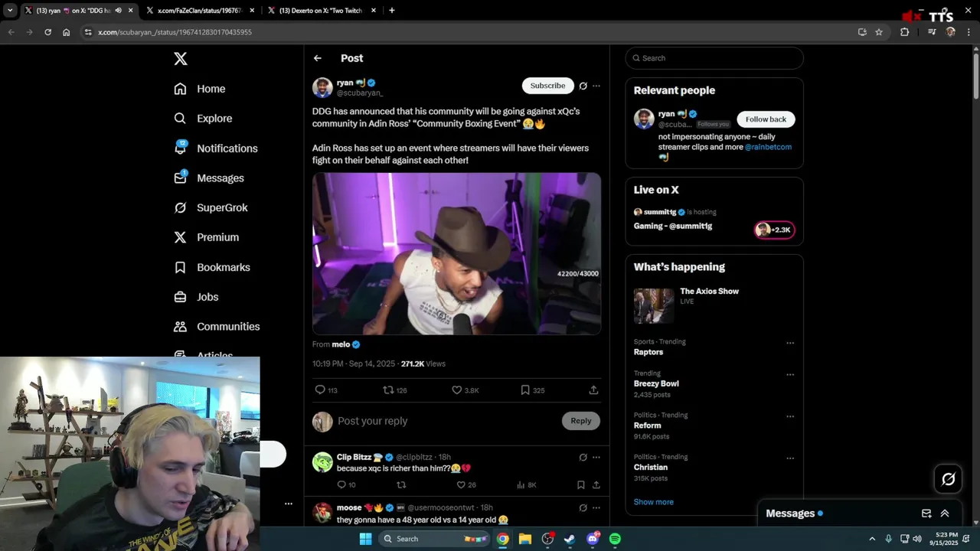Screen dimensions: 980x551
Task: Show hidden system tray icons
Action: (x=872, y=539)
